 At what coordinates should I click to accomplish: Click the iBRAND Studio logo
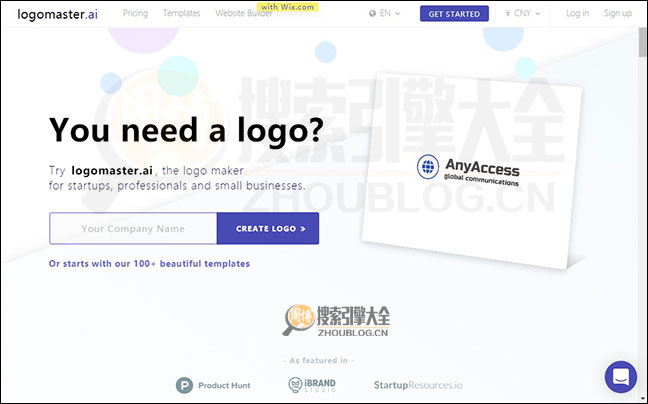pos(312,385)
